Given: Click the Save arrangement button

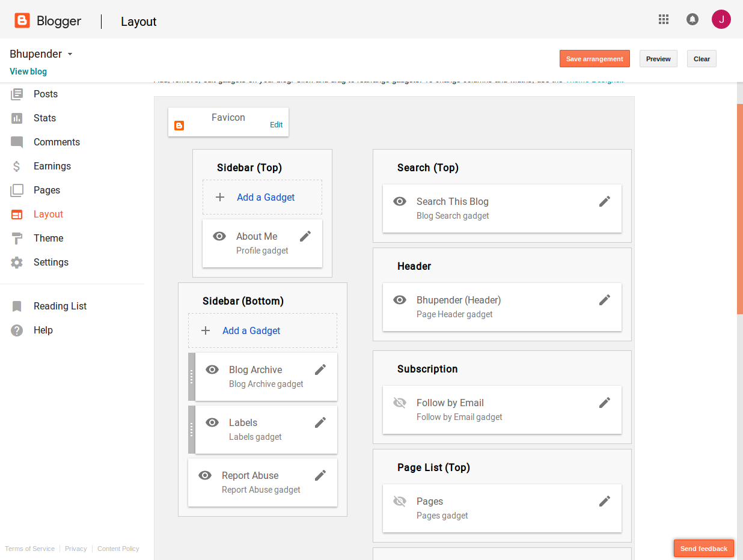Looking at the screenshot, I should (x=595, y=59).
